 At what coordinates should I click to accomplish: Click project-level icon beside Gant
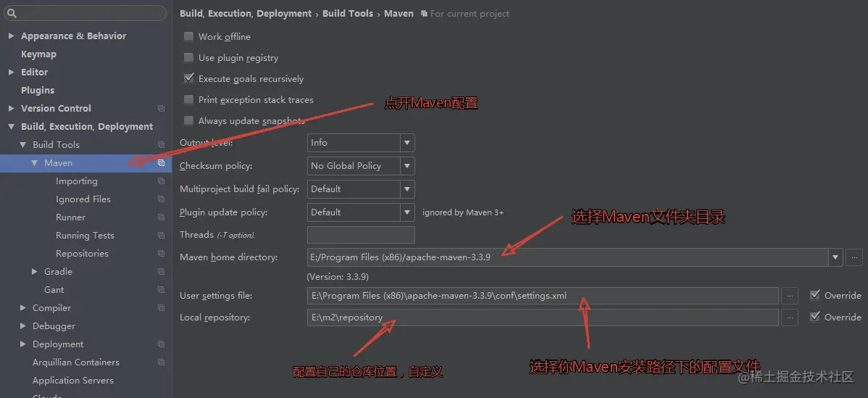tap(161, 290)
